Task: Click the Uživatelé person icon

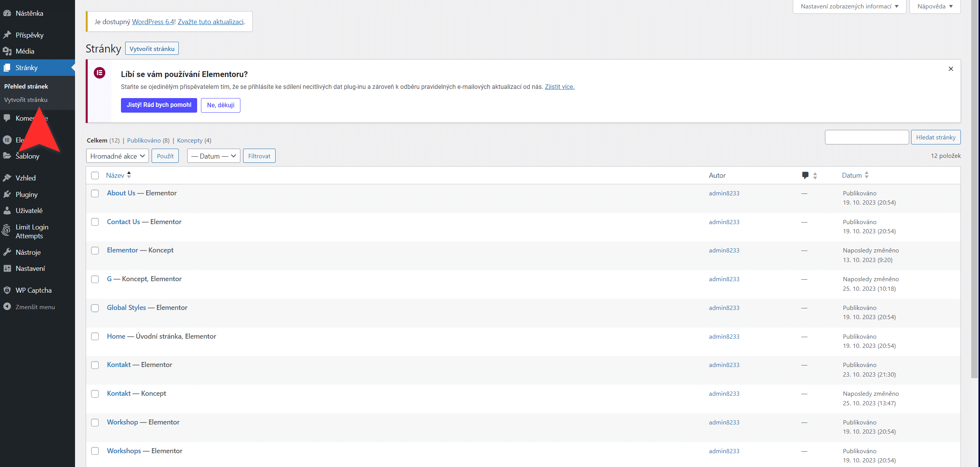Action: (7, 210)
